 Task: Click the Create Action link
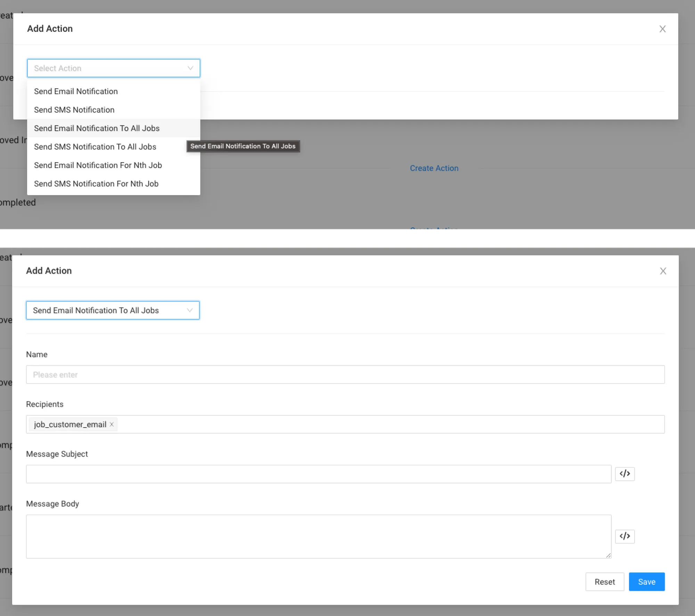[x=434, y=168]
